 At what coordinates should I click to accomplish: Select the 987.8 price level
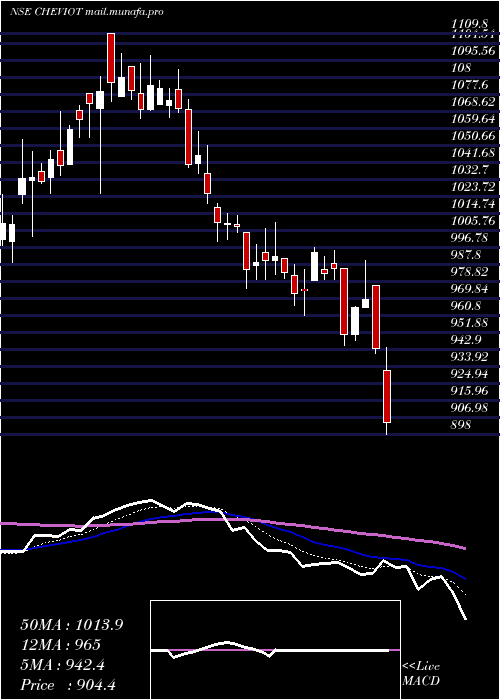[466, 254]
